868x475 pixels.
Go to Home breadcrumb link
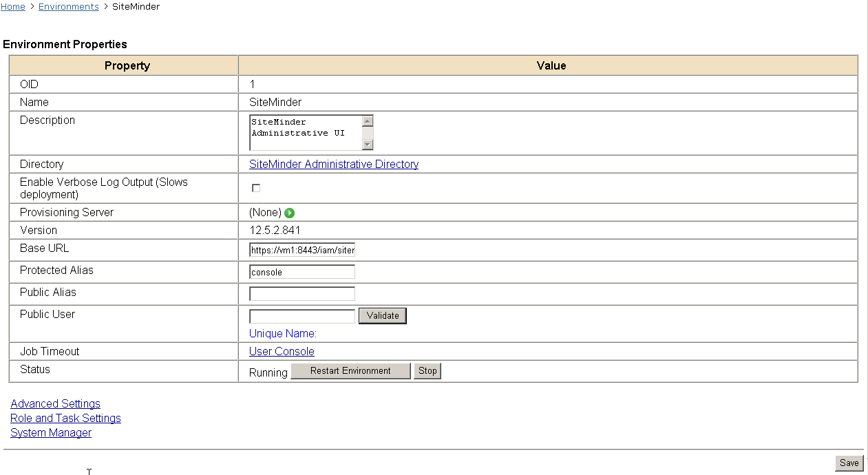tap(13, 6)
